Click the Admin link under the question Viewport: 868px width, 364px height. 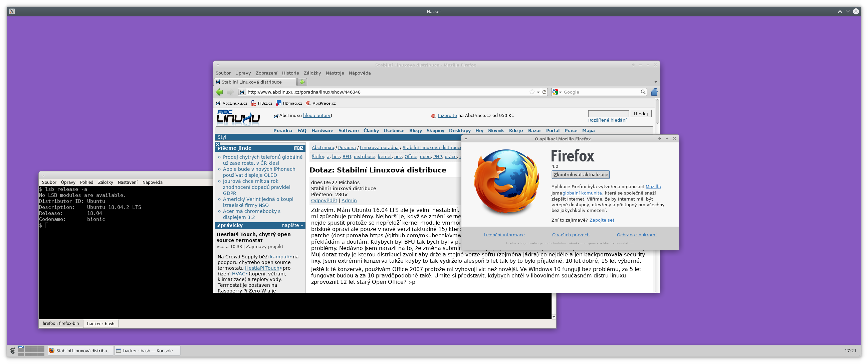click(349, 201)
